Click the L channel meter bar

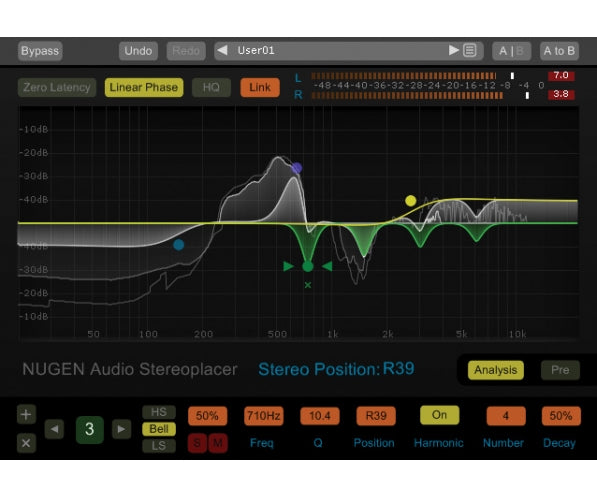(404, 76)
